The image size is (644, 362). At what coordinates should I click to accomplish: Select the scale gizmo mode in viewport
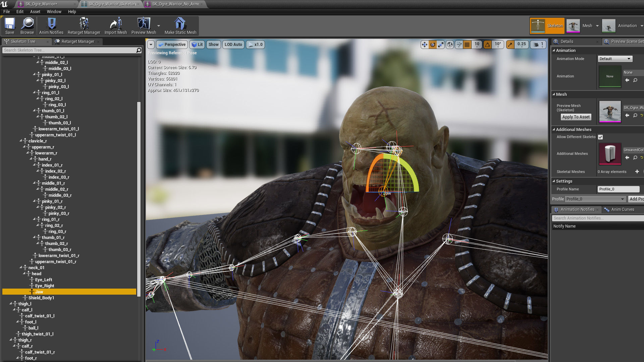tap(441, 45)
